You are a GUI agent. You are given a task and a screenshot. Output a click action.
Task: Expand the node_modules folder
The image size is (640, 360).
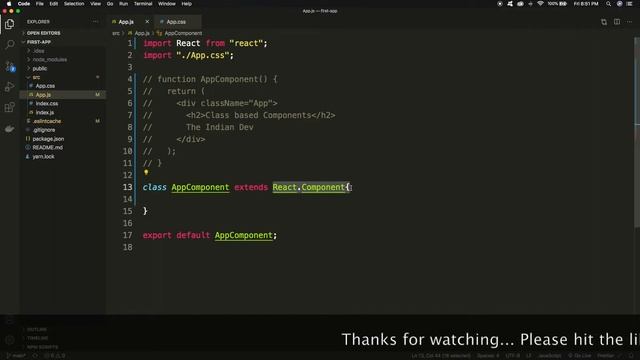63,60
